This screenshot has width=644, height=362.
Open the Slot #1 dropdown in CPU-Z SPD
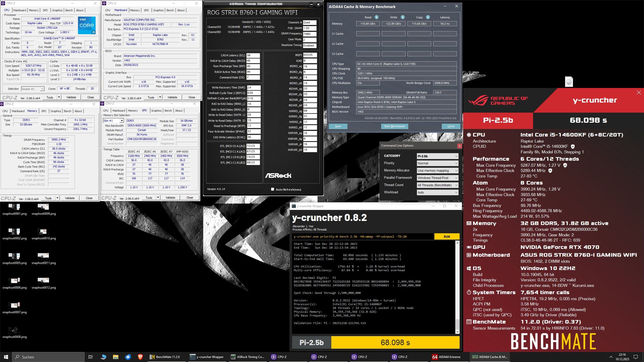pyautogui.click(x=113, y=121)
